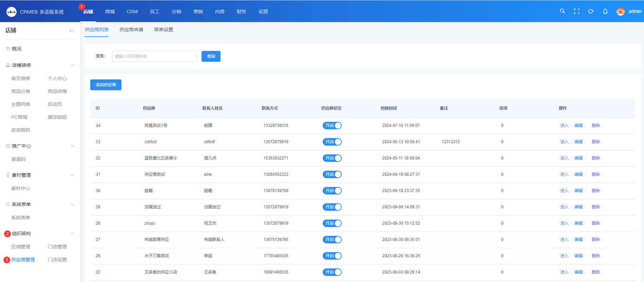This screenshot has height=282, width=644.
Task: Click the supplier name search field
Action: (154, 56)
